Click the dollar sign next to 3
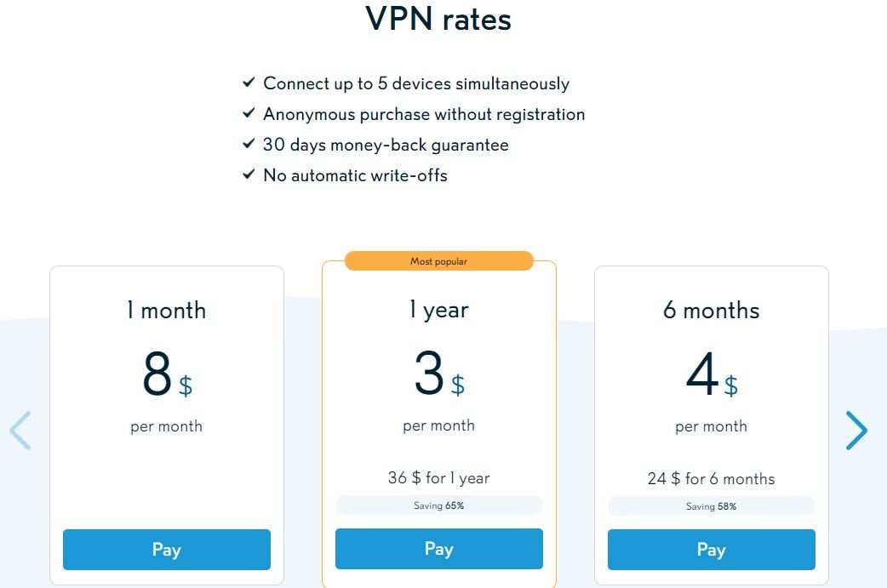 pyautogui.click(x=458, y=386)
